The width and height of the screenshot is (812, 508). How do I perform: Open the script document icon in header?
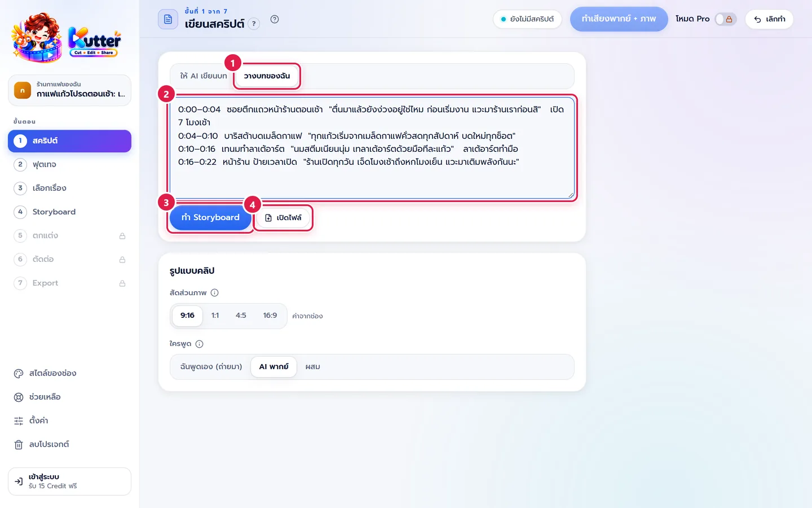[168, 19]
